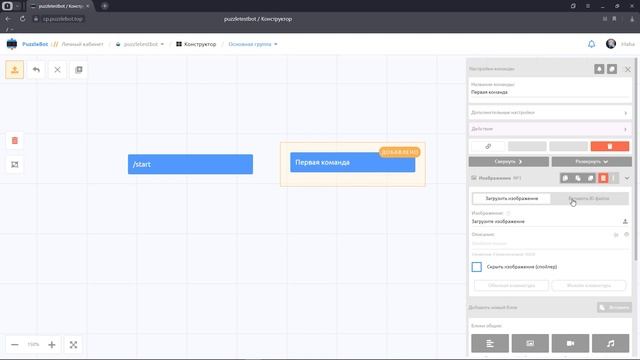This screenshot has height=360, width=640.
Task: Click the bell icon in command settings header
Action: coord(599,69)
